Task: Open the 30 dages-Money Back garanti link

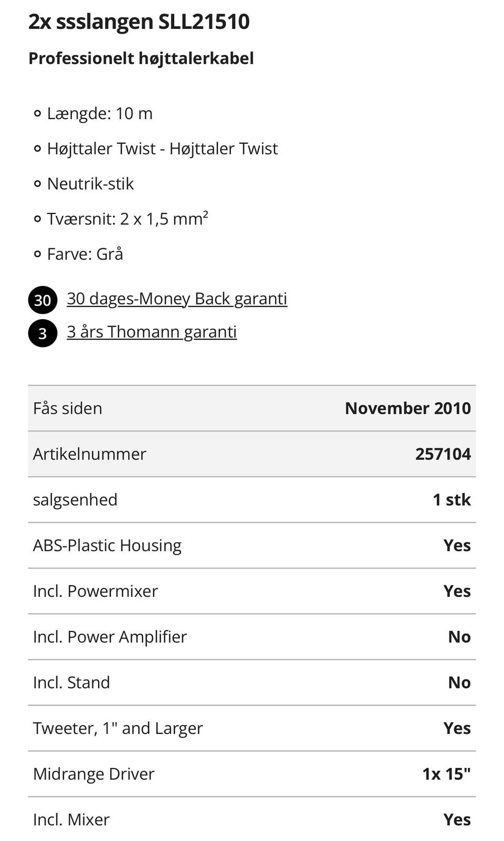Action: click(177, 299)
